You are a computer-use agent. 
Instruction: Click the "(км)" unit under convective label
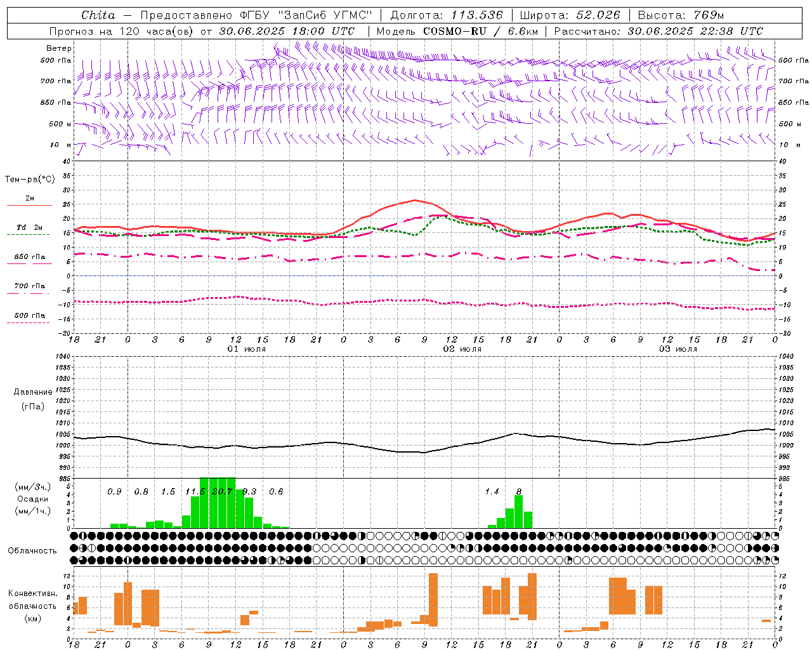33,618
